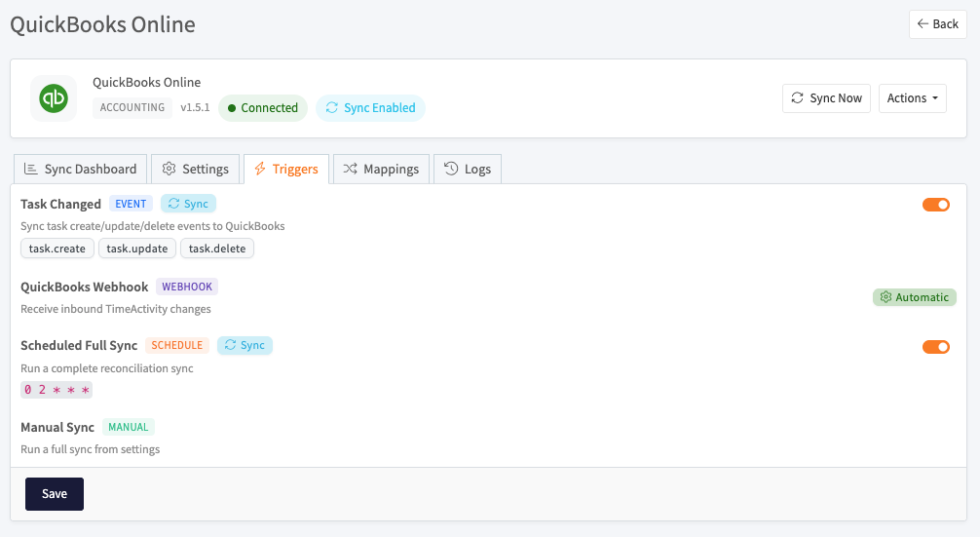The width and height of the screenshot is (980, 537).
Task: Click the WEBHOOK type badge
Action: [187, 287]
